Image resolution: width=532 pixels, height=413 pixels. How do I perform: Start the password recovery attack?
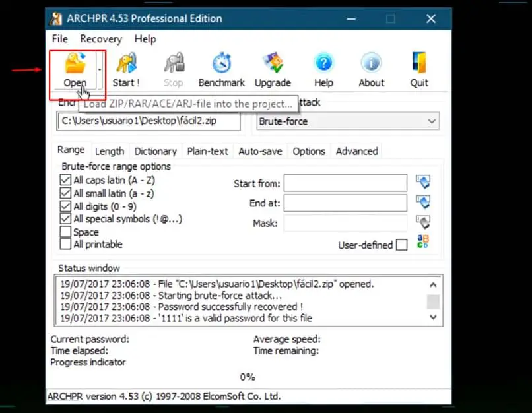click(x=126, y=70)
